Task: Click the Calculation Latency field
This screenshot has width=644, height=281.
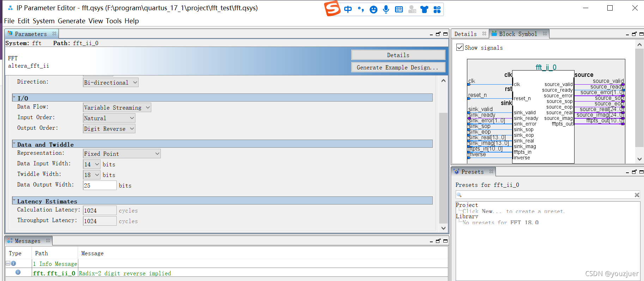Action: (x=100, y=210)
